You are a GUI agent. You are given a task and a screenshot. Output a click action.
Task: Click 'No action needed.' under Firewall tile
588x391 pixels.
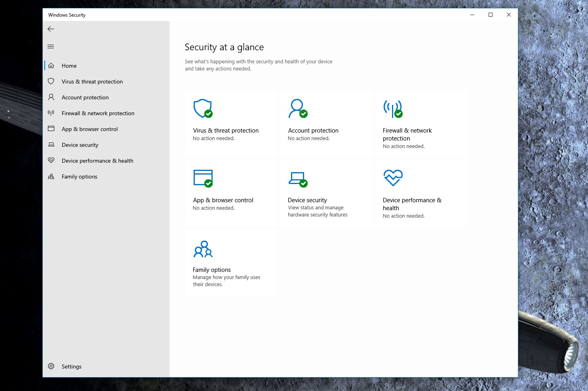click(x=403, y=146)
